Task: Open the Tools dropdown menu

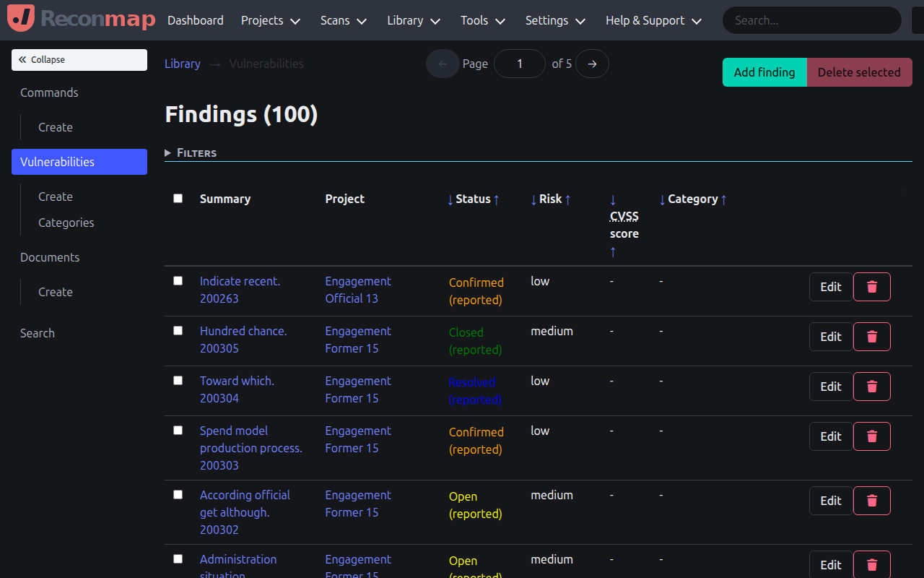Action: pos(483,20)
